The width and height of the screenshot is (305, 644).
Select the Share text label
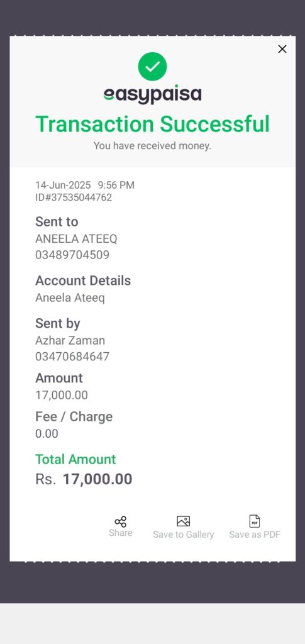[x=121, y=533]
